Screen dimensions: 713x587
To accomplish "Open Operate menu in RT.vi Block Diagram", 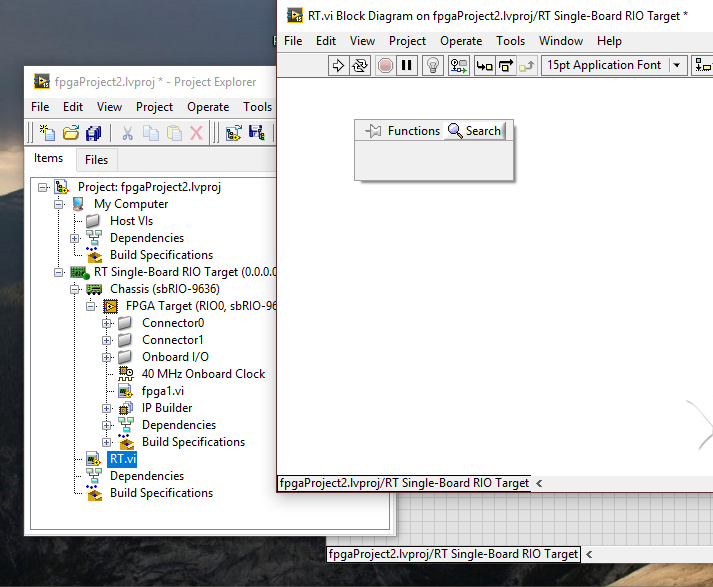I will [461, 41].
